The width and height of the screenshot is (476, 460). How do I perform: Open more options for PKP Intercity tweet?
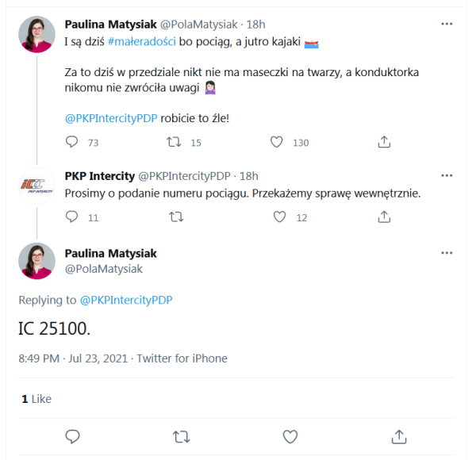click(447, 175)
